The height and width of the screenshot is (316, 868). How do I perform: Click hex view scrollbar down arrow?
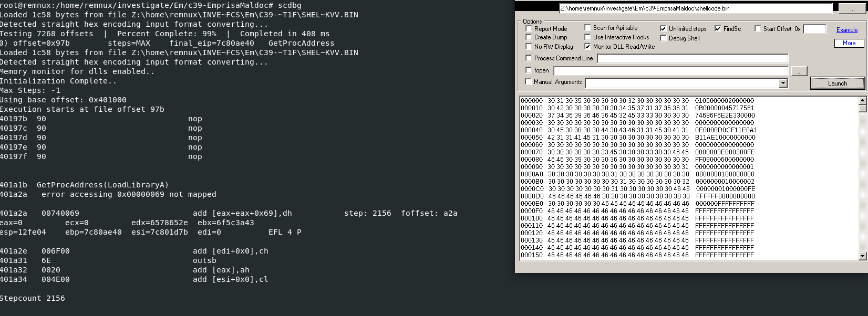(x=862, y=256)
